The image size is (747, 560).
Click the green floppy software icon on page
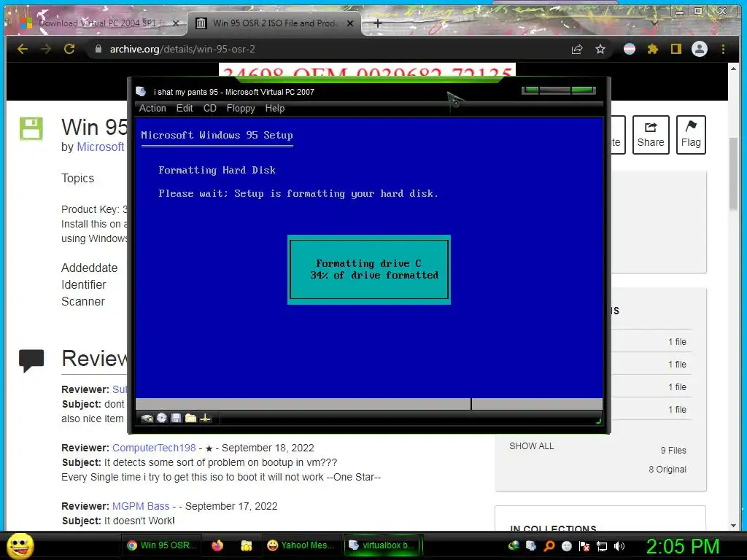[x=31, y=128]
